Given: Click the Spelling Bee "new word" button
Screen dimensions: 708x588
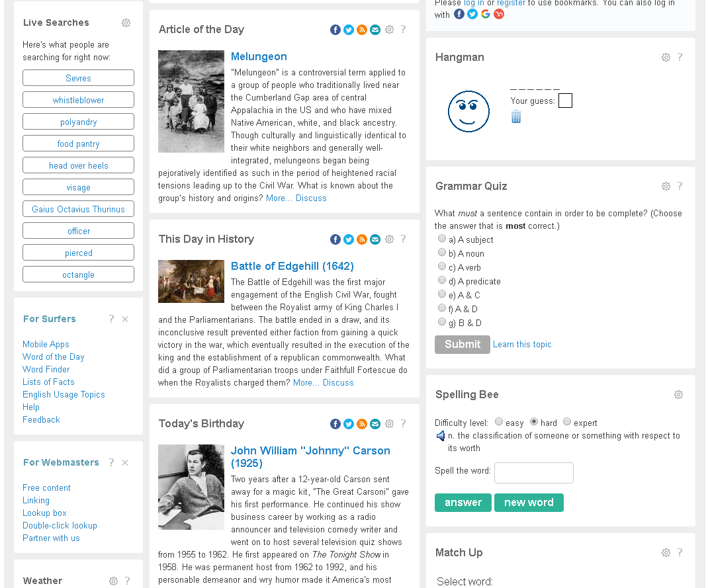Looking at the screenshot, I should click(529, 503).
